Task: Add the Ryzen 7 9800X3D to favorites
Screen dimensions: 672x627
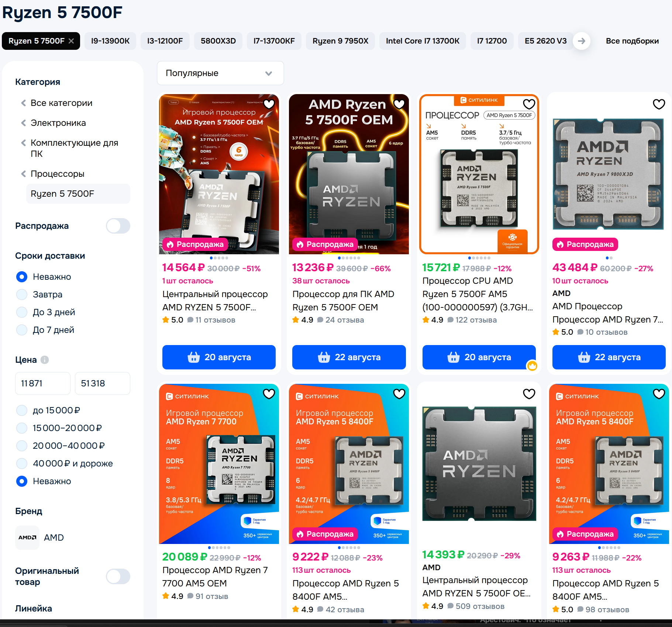Action: coord(659,104)
